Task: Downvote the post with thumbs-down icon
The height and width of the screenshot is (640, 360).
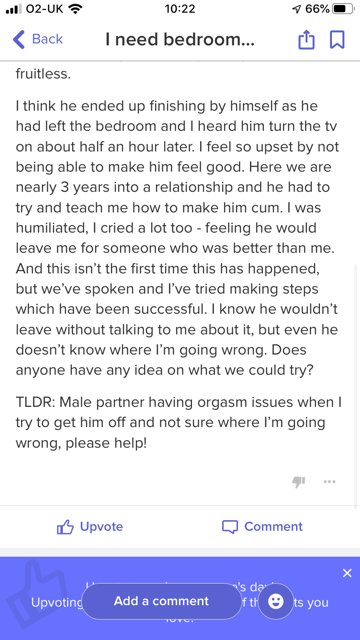Action: click(299, 482)
